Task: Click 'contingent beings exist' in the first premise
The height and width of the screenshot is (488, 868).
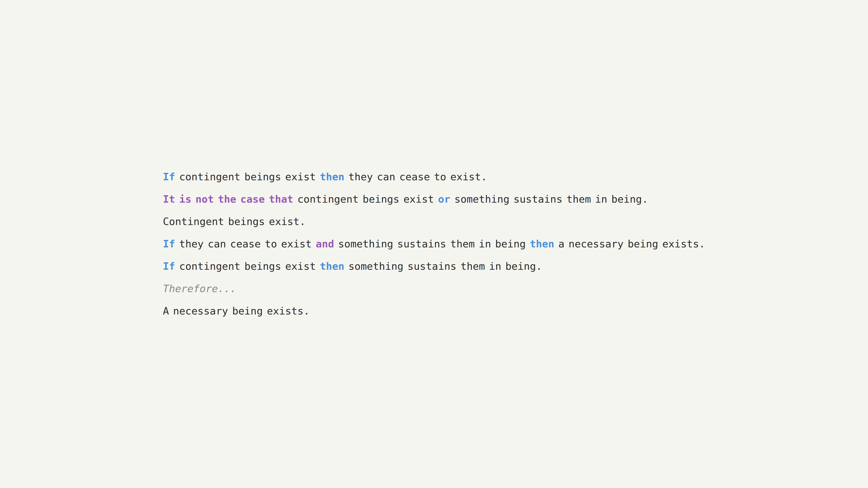Action: (247, 177)
